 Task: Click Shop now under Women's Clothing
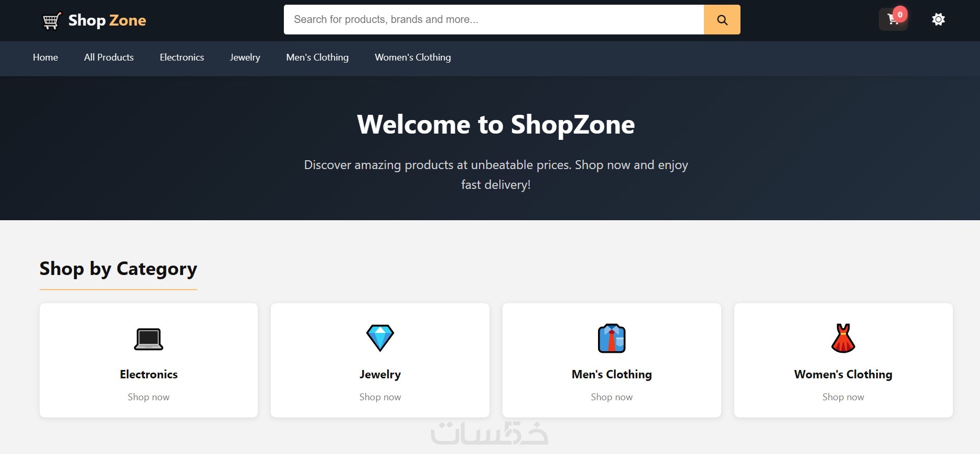pyautogui.click(x=843, y=397)
